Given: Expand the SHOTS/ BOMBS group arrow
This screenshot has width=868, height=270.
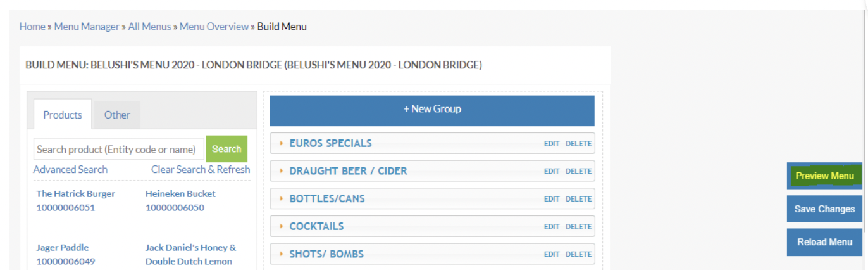Looking at the screenshot, I should click(x=281, y=254).
